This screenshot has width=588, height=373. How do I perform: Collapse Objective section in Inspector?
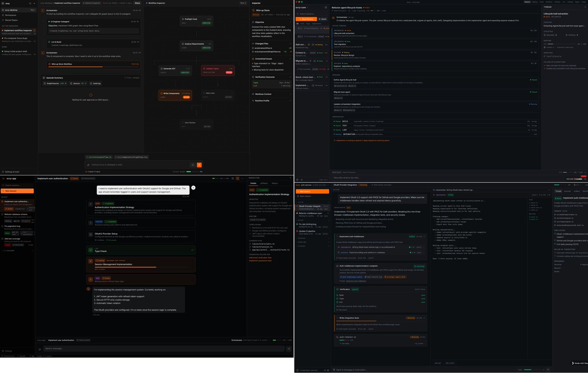pyautogui.click(x=291, y=22)
